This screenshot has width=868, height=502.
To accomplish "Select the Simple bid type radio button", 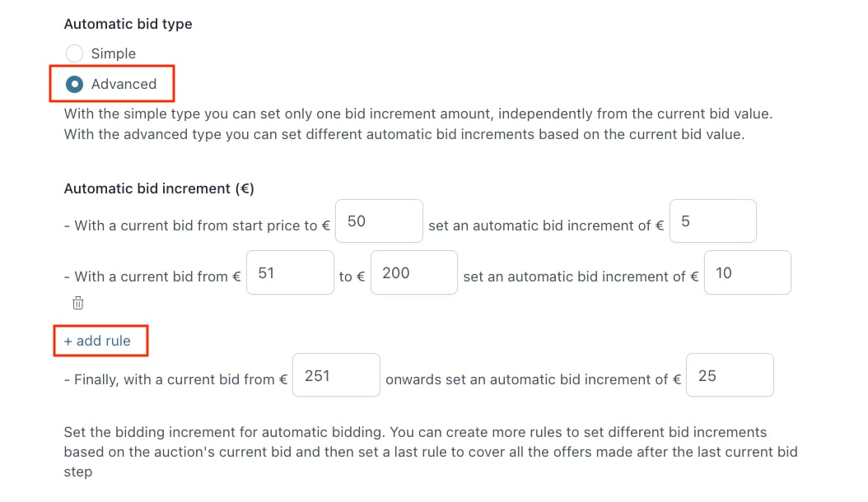I will [74, 53].
